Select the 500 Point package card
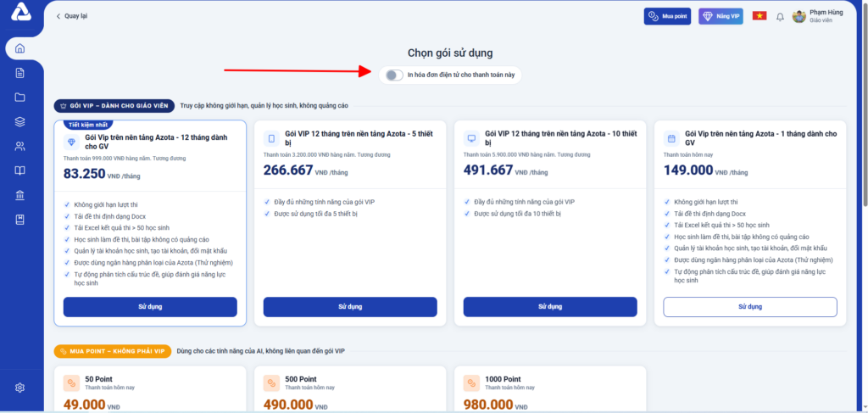This screenshot has width=868, height=413. click(x=350, y=388)
